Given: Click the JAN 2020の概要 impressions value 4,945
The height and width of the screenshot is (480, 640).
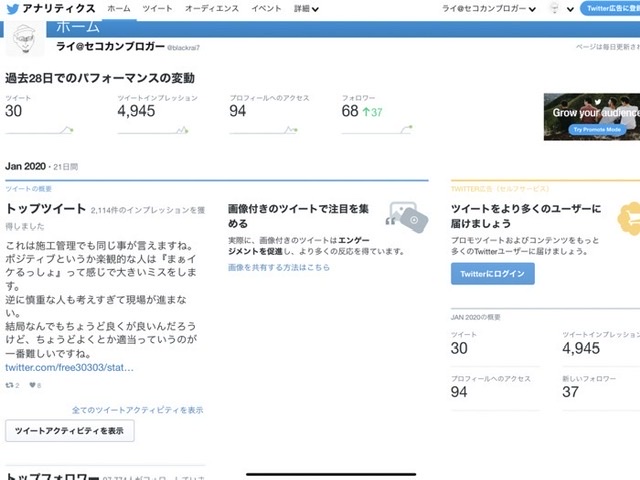Looking at the screenshot, I should pyautogui.click(x=581, y=348).
